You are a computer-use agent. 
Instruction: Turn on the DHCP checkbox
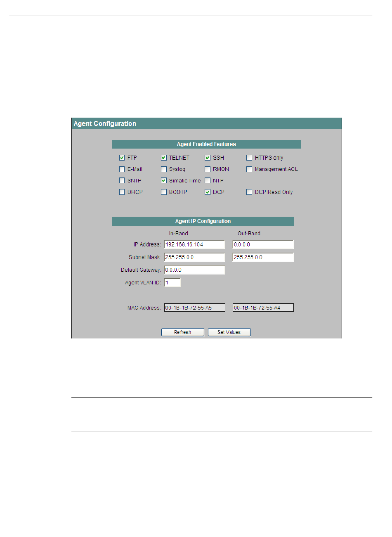(122, 192)
